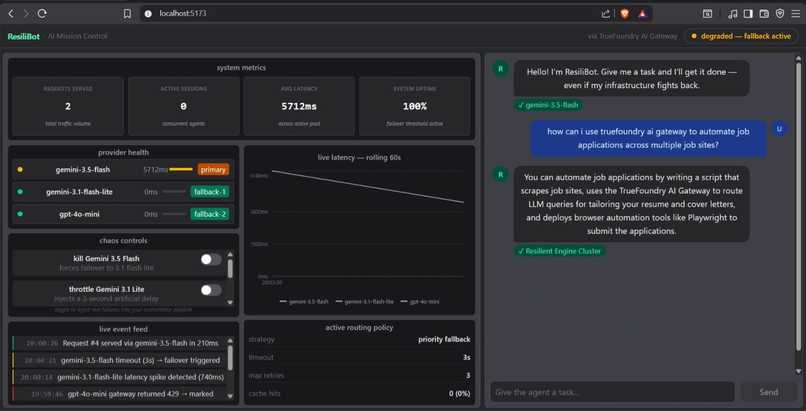Click the max retries value 3

(468, 376)
